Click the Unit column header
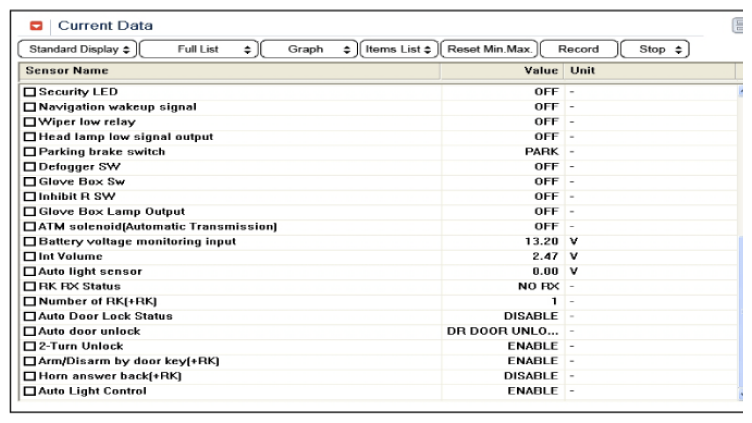 click(x=650, y=71)
